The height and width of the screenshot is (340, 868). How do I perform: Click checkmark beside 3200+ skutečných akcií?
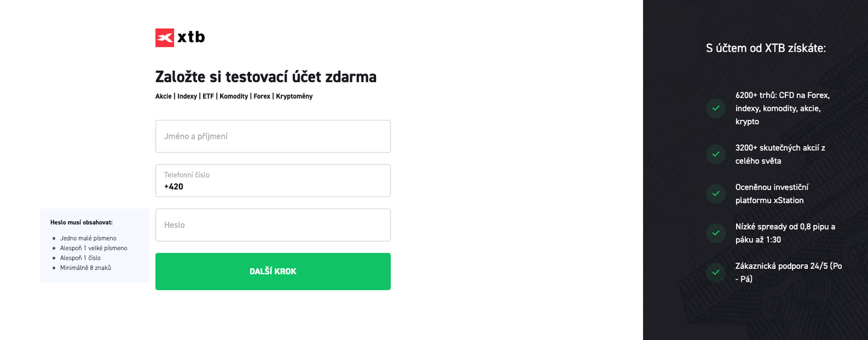click(715, 154)
